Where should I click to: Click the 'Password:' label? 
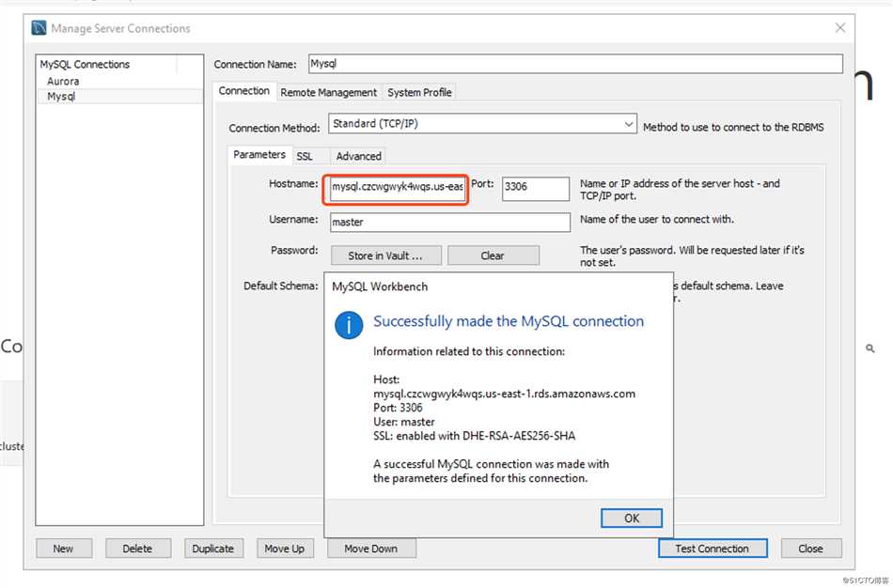(294, 250)
